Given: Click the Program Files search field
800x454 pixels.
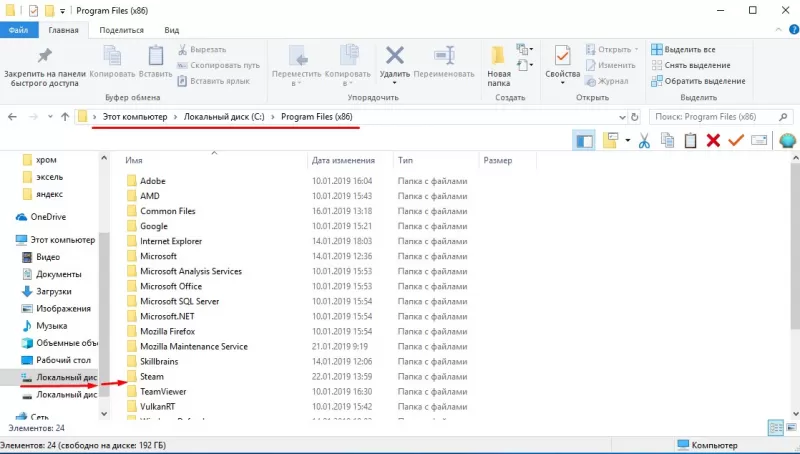Looking at the screenshot, I should (x=721, y=117).
